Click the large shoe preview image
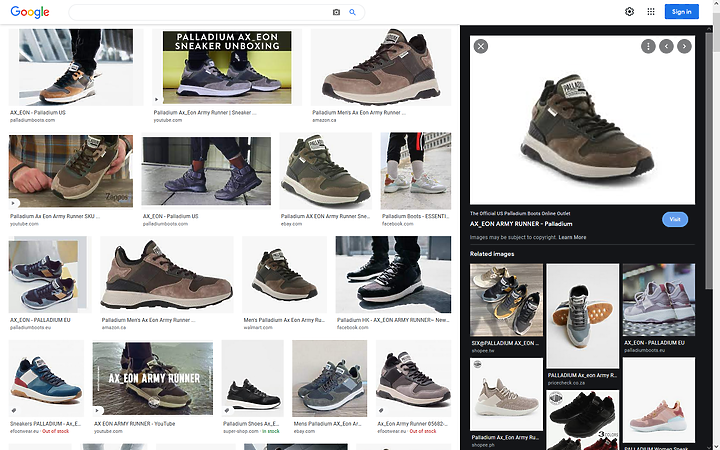 point(582,120)
